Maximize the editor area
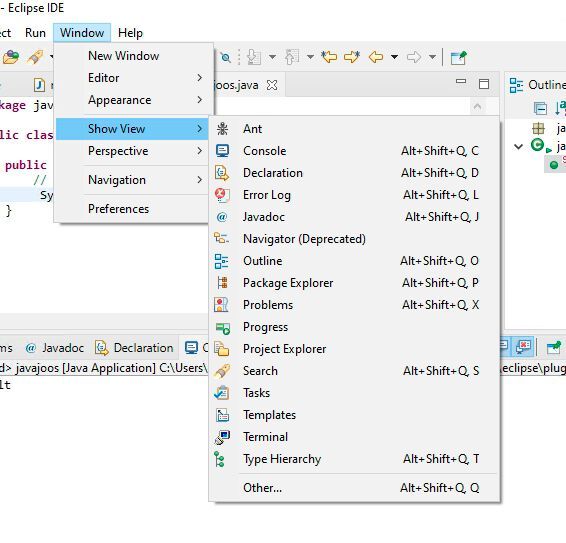The image size is (566, 543). coord(484,84)
